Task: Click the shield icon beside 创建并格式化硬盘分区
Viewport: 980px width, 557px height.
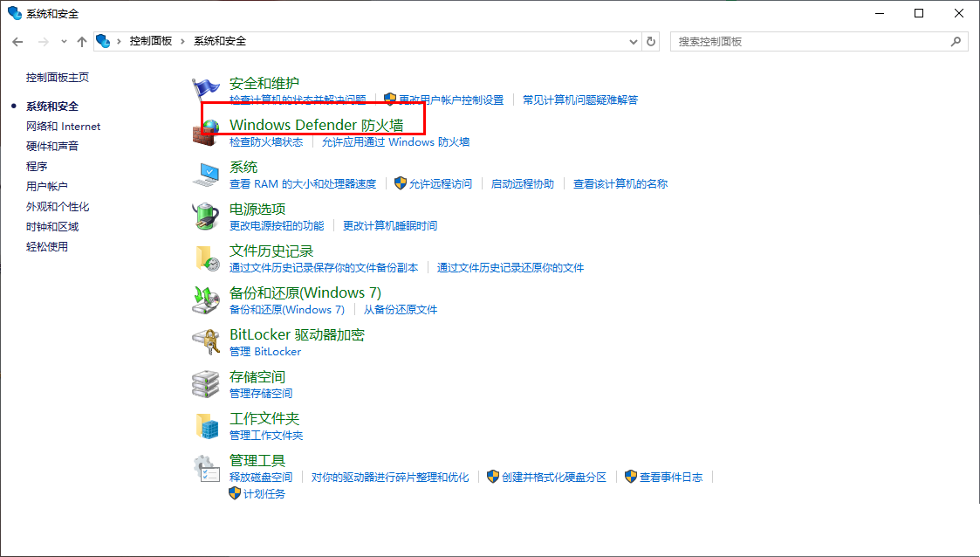Action: coord(493,477)
